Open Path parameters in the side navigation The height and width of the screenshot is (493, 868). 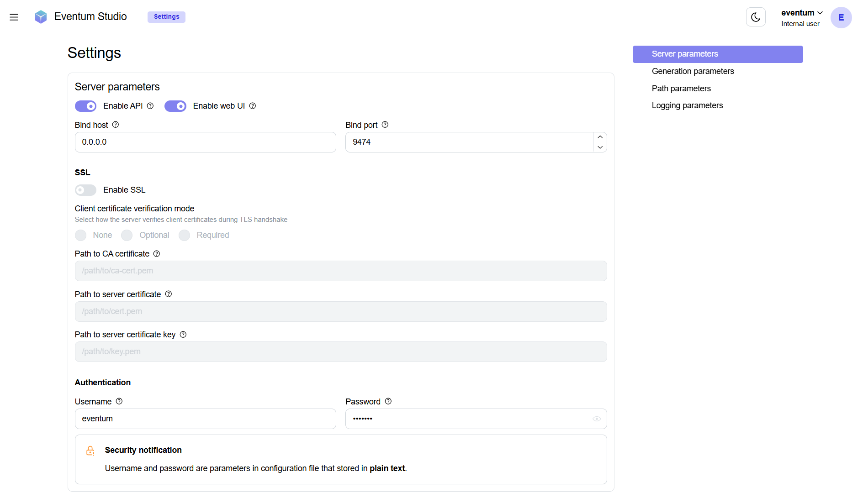(x=681, y=89)
